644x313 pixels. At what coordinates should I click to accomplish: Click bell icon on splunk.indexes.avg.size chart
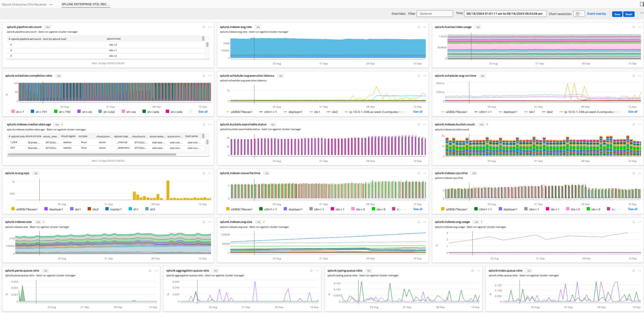coord(418,222)
